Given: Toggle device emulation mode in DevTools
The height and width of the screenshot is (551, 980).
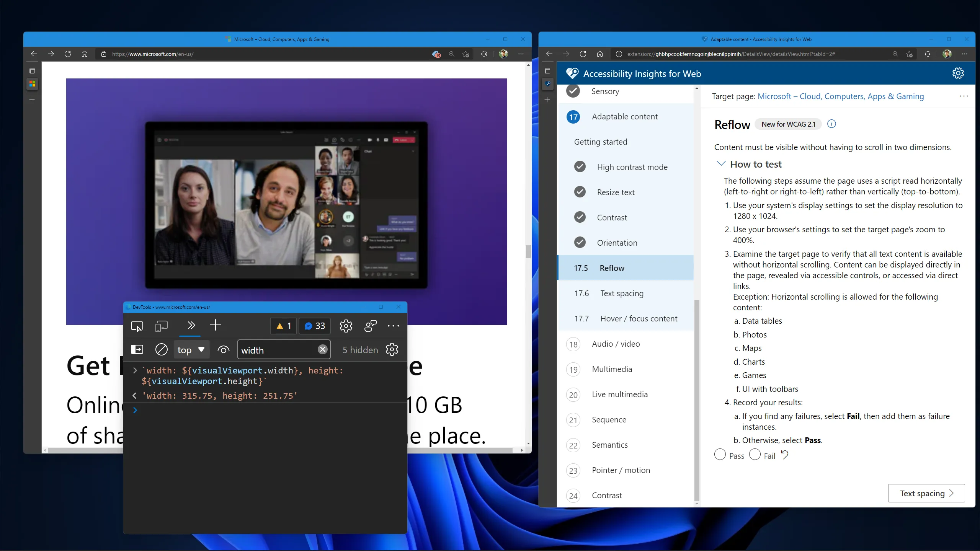Looking at the screenshot, I should click(x=161, y=326).
